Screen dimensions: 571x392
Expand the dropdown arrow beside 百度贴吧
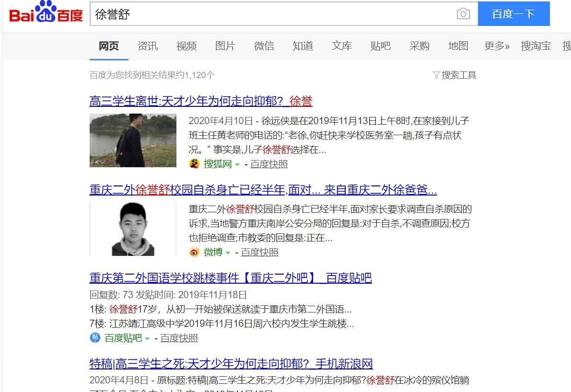pyautogui.click(x=147, y=338)
